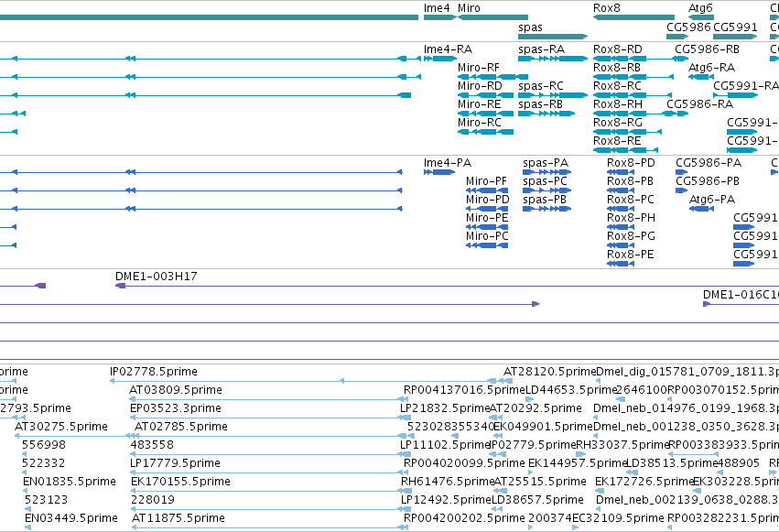Click the Ime4-PA protein feature
Screen dimensions: 779x532
pos(439,172)
